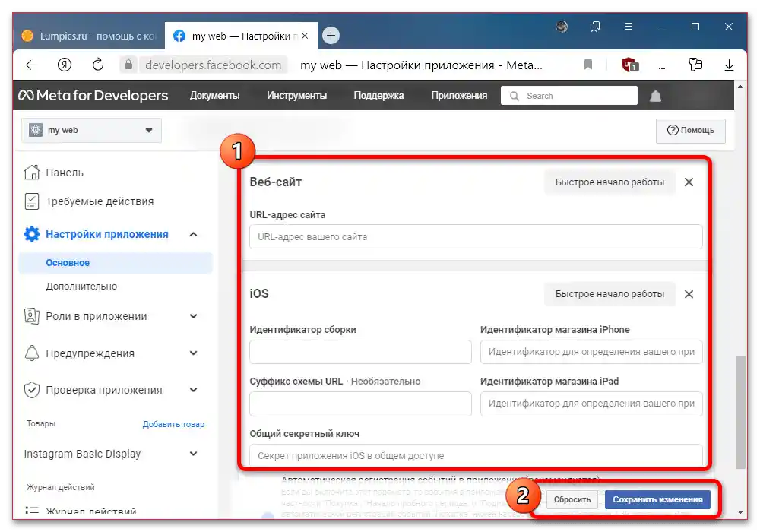Go back with the browser back arrow
760x532 pixels.
pyautogui.click(x=31, y=65)
